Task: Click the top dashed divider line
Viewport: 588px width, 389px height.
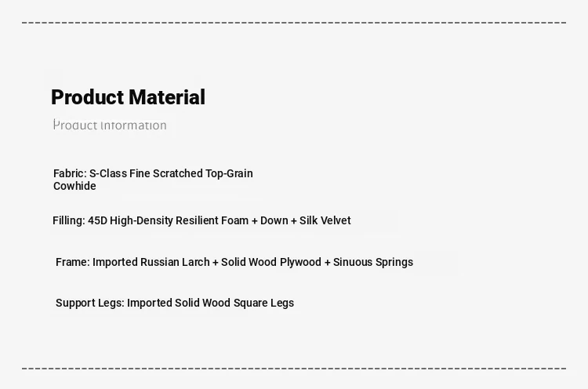Action: click(x=294, y=23)
